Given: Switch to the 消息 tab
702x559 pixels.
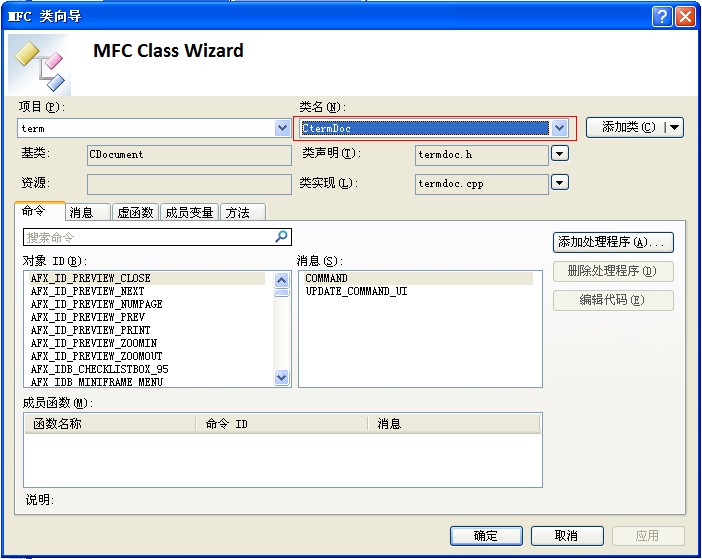Looking at the screenshot, I should [x=88, y=212].
